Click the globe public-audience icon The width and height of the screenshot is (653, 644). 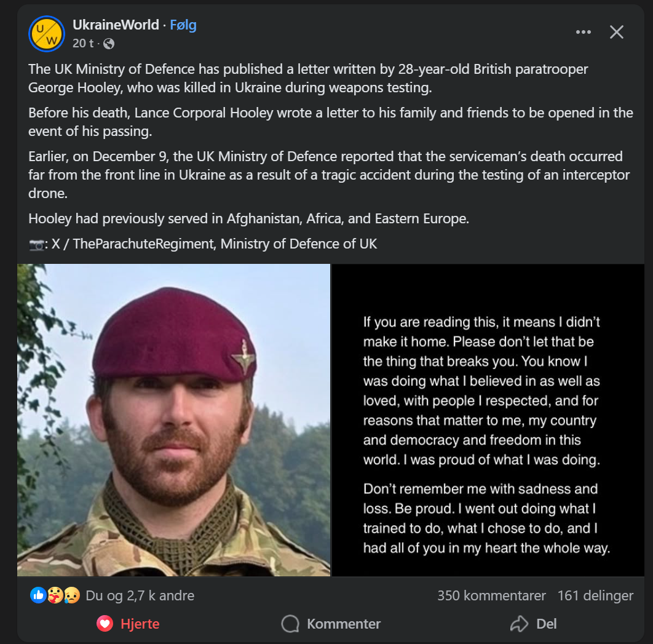point(109,44)
